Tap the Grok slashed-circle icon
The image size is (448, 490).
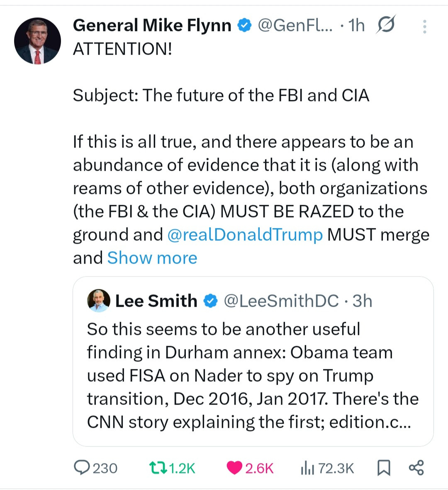pyautogui.click(x=386, y=25)
